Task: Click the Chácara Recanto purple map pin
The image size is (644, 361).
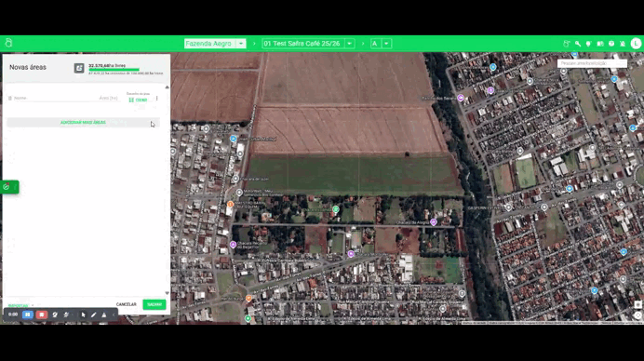Action: (233, 245)
